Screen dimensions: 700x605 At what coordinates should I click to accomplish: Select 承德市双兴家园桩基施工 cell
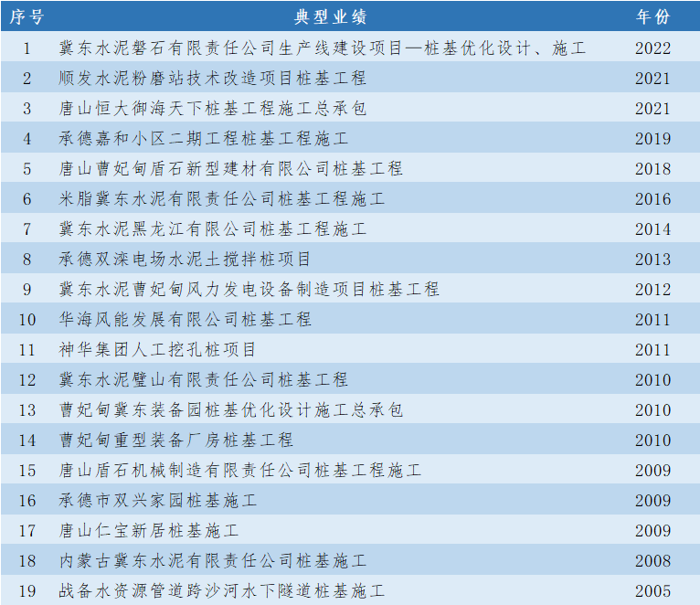pos(157,501)
